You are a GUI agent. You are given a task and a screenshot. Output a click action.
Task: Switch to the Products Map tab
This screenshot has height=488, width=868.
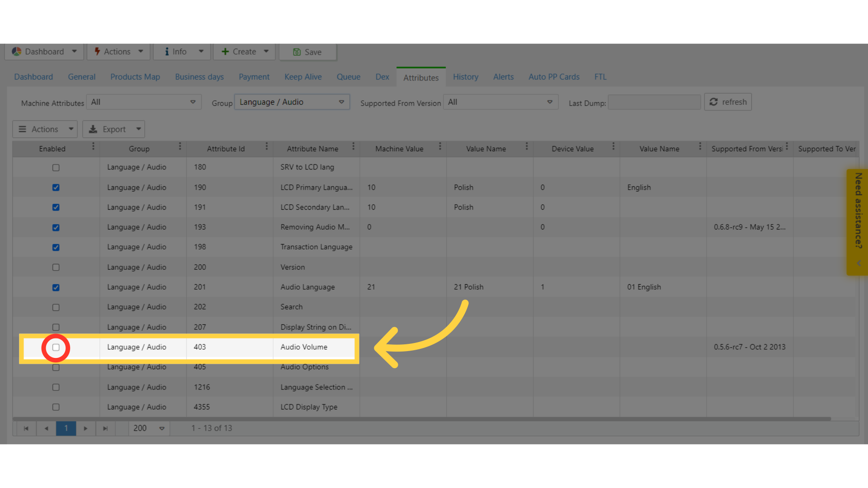click(x=135, y=77)
